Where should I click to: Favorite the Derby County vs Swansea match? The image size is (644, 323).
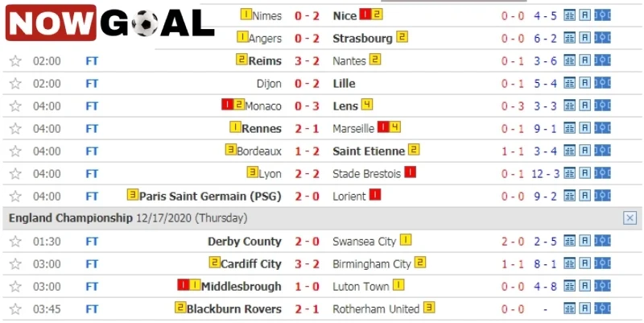tap(15, 242)
